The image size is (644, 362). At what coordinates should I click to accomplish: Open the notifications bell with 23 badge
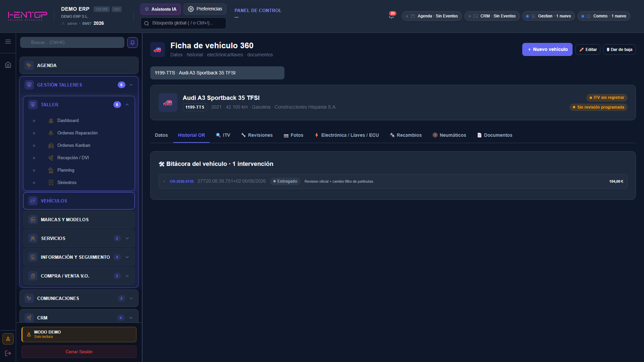[391, 16]
